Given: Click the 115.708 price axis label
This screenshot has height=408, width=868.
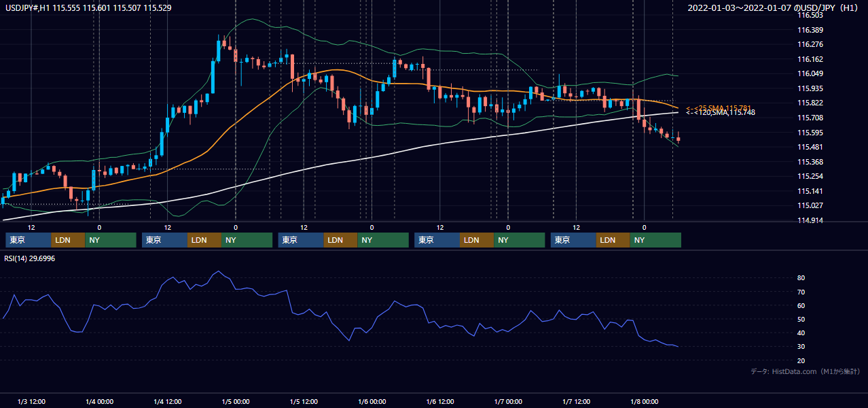Looking at the screenshot, I should click(810, 118).
